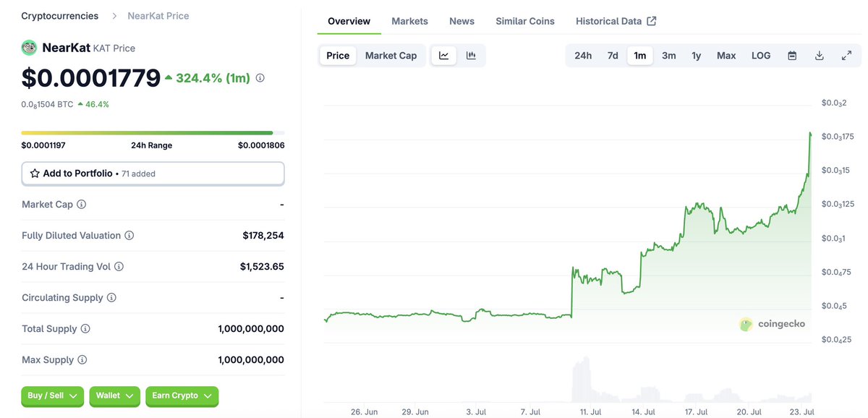Click the $178,254 valuation value
The width and height of the screenshot is (868, 418).
pyautogui.click(x=263, y=236)
